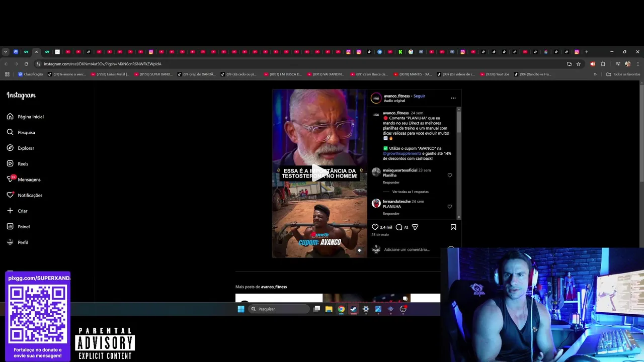The image size is (644, 362).
Task: Like the reel with the heart icon
Action: point(375,227)
